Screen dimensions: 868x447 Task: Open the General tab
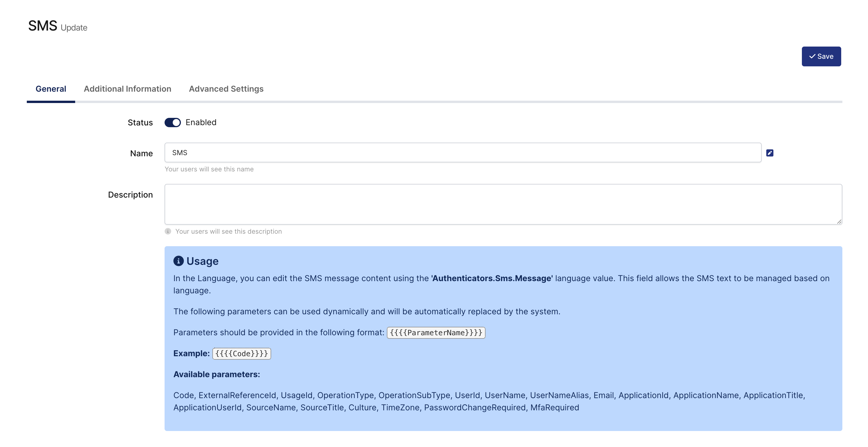(x=51, y=89)
